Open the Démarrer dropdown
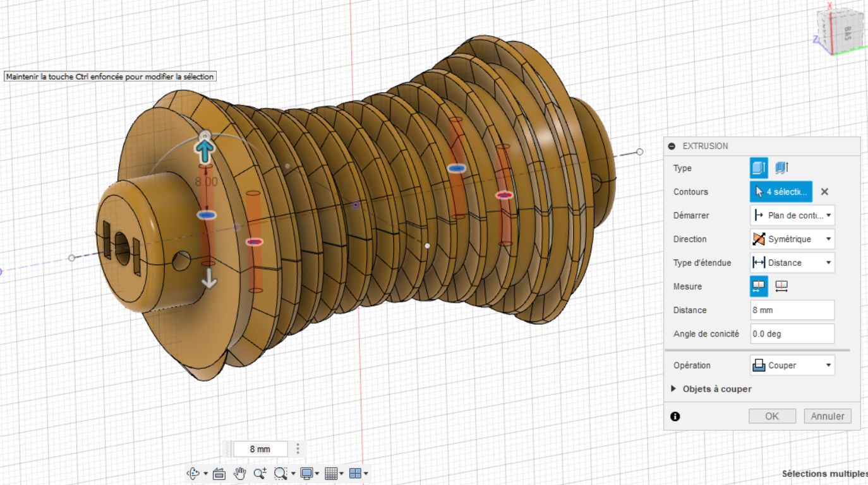Image resolution: width=868 pixels, height=485 pixels. [792, 215]
